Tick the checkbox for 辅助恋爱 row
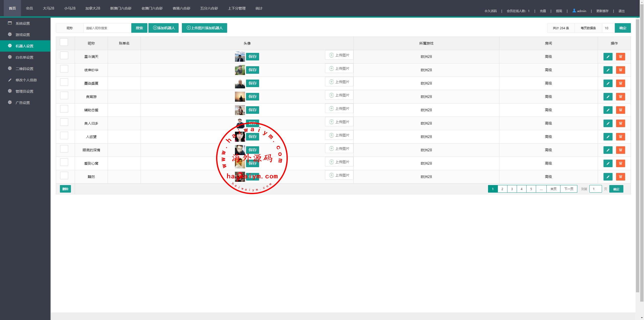Image resolution: width=644 pixels, height=320 pixels. pyautogui.click(x=64, y=109)
